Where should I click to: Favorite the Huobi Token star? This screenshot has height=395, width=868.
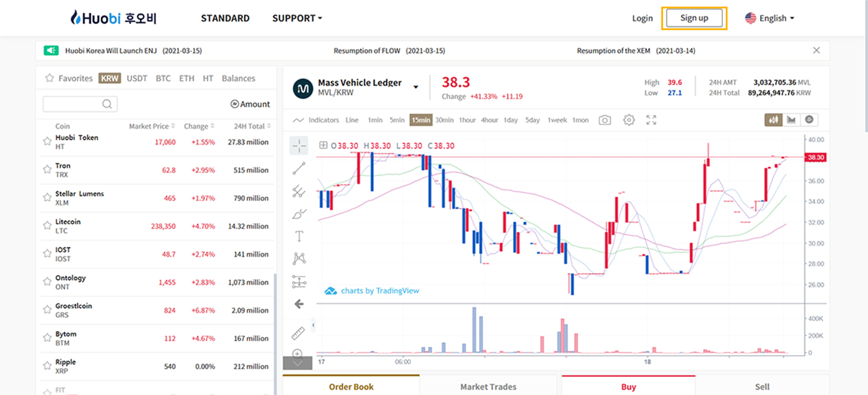point(47,142)
